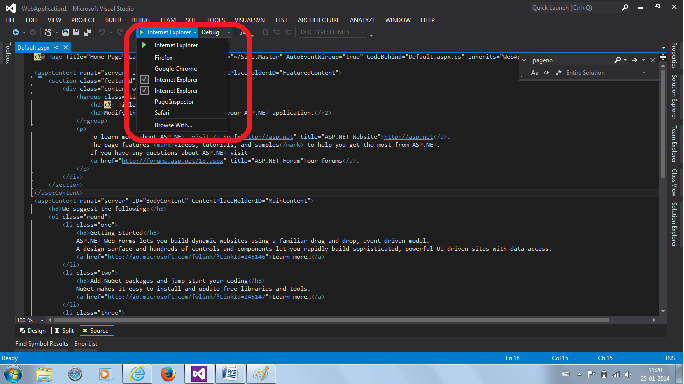Open the HELP menu
684x384 pixels.
(428, 20)
